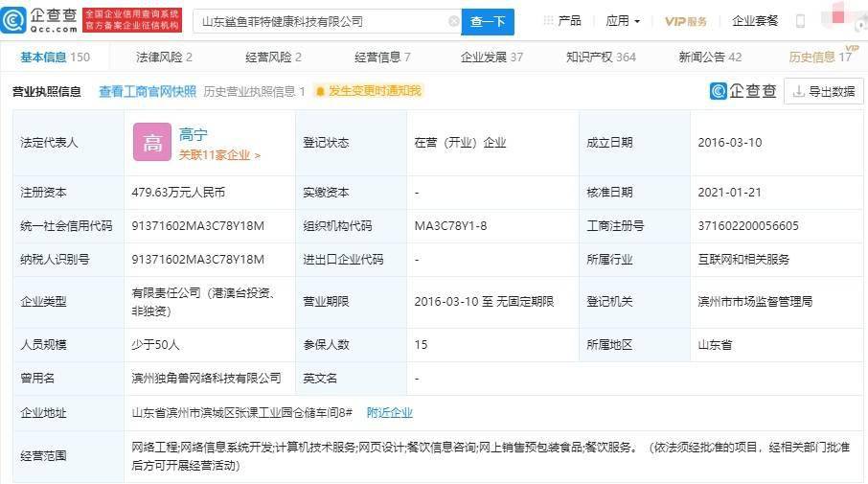Switch to 新闻公告 tab

tap(710, 58)
